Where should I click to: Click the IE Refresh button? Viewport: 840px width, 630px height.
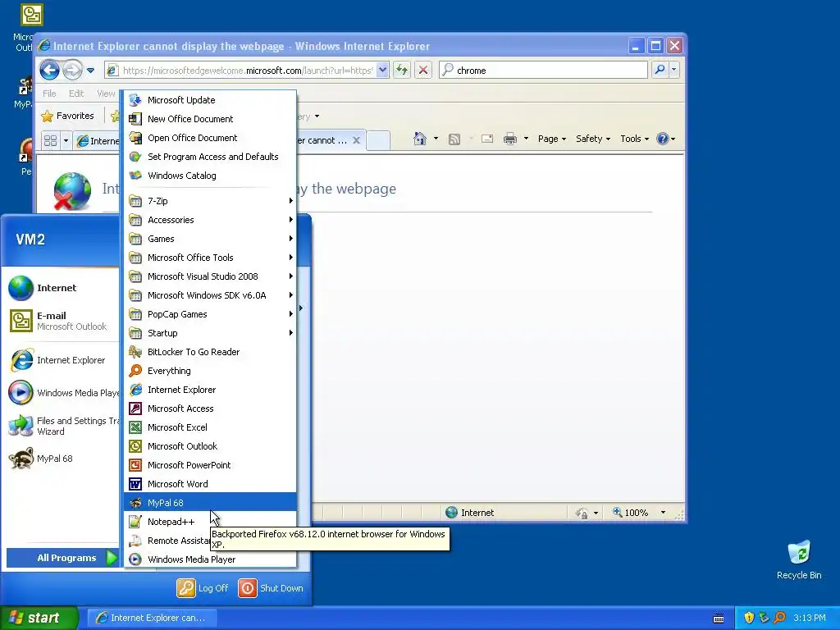pos(402,70)
